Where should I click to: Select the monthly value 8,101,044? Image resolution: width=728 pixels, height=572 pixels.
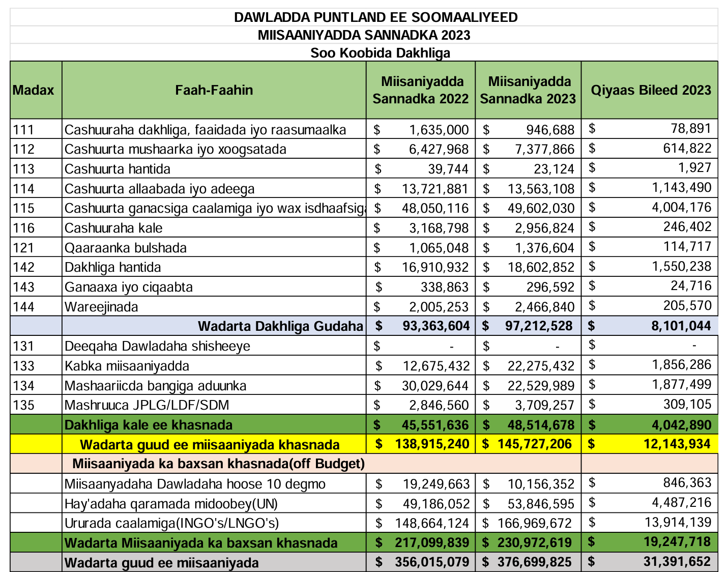click(681, 326)
